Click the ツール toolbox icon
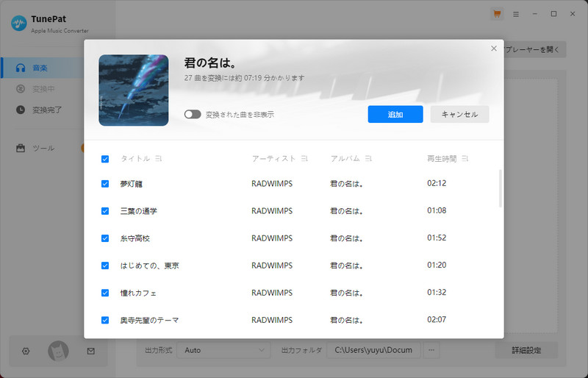Image resolution: width=588 pixels, height=378 pixels. (x=21, y=148)
